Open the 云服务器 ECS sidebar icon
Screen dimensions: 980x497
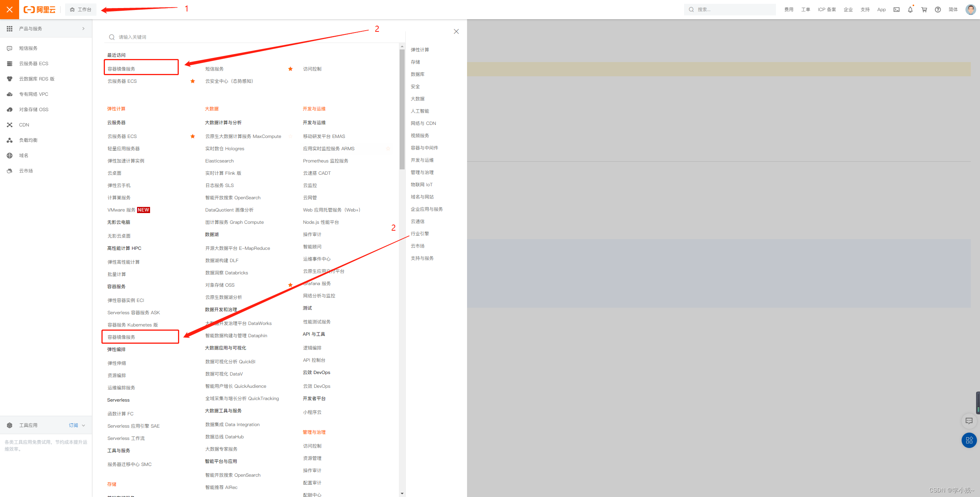click(x=10, y=64)
